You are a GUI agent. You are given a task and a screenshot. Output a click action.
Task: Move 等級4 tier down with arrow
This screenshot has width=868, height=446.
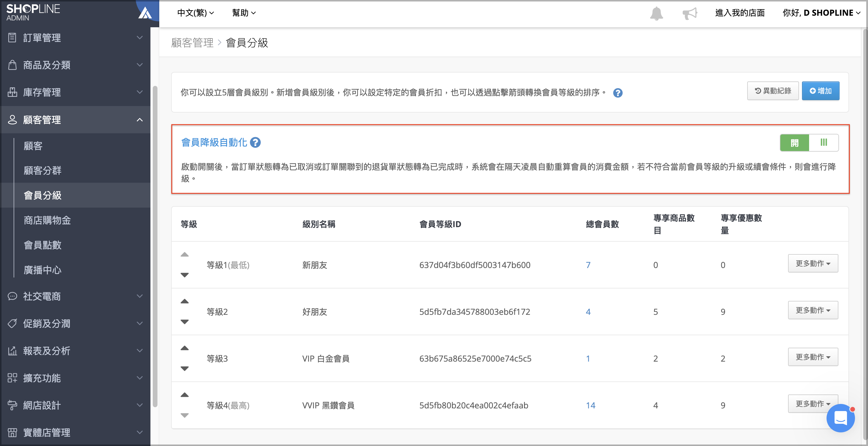pos(185,415)
